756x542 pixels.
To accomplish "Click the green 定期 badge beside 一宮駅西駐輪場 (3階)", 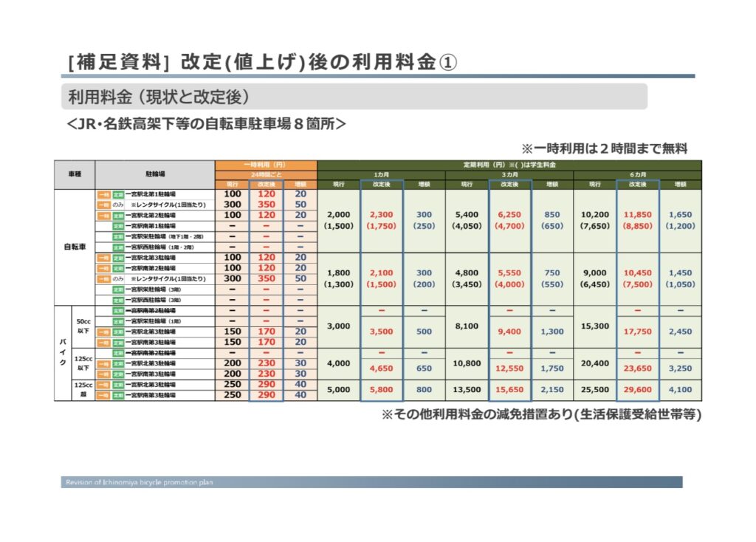I will coord(117,300).
